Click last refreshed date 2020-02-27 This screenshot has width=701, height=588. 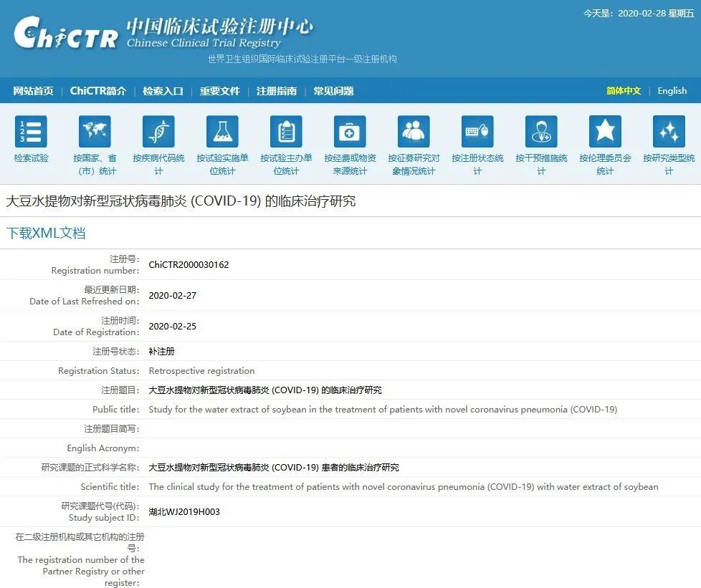point(172,295)
